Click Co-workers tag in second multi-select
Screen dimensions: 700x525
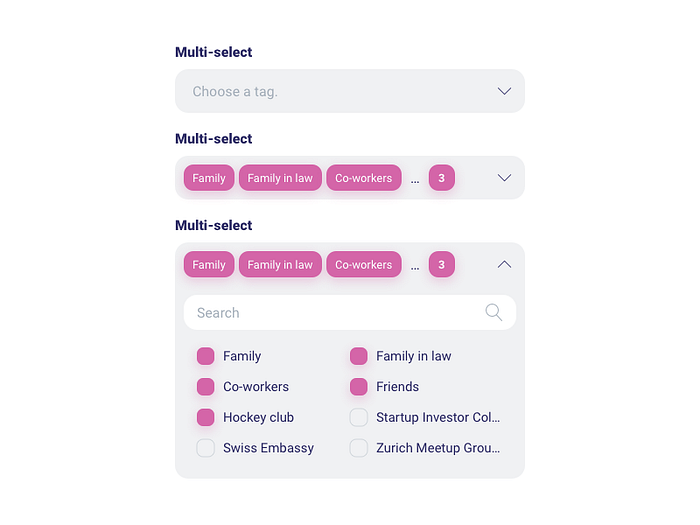[364, 178]
